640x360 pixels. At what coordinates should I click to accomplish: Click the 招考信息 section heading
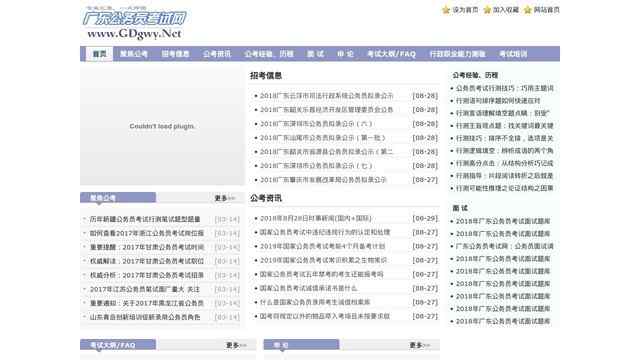(x=266, y=76)
